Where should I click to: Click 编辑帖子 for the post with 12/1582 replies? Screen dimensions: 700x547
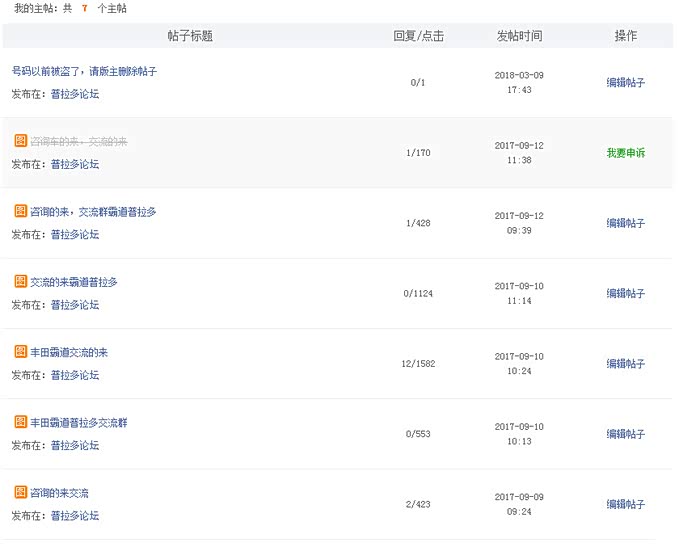coord(625,364)
